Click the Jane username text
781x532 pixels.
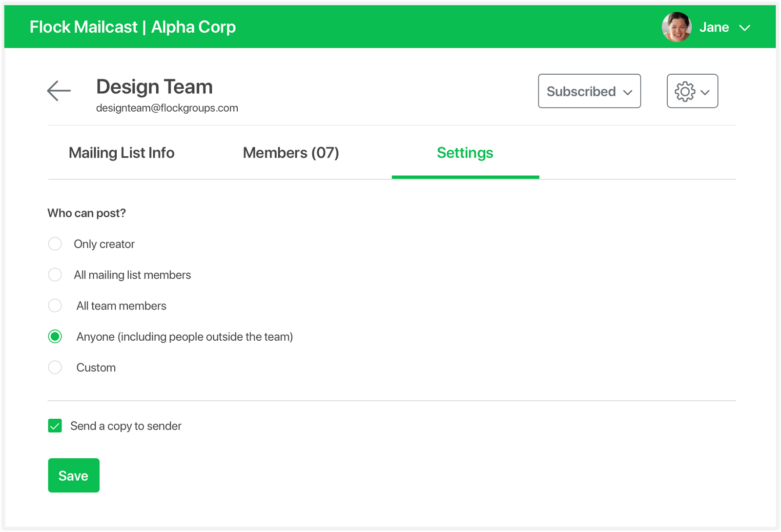click(x=714, y=27)
